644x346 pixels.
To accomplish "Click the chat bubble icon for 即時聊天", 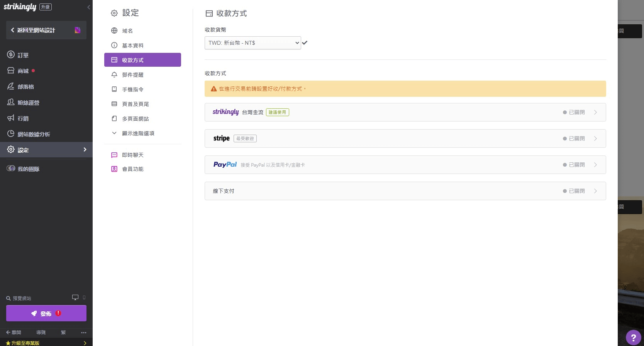I will click(114, 155).
